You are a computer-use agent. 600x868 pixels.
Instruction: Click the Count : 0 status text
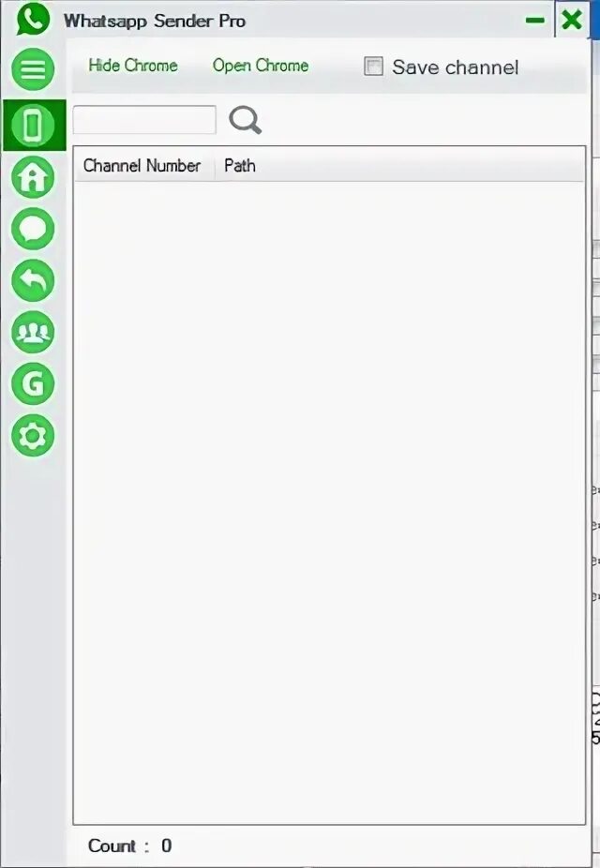[130, 846]
